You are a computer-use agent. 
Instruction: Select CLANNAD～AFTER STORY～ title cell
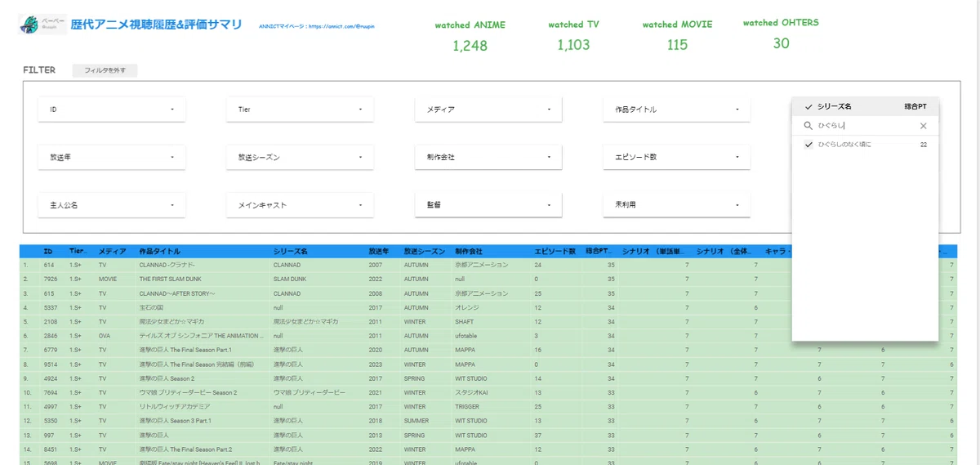[x=176, y=293]
